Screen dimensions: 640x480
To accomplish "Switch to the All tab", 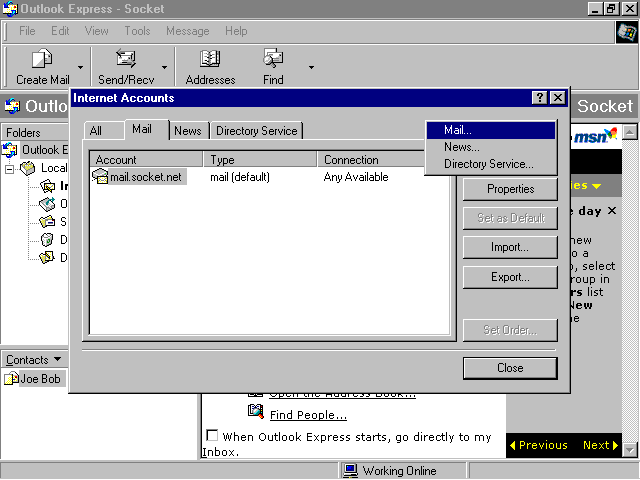I will (104, 131).
